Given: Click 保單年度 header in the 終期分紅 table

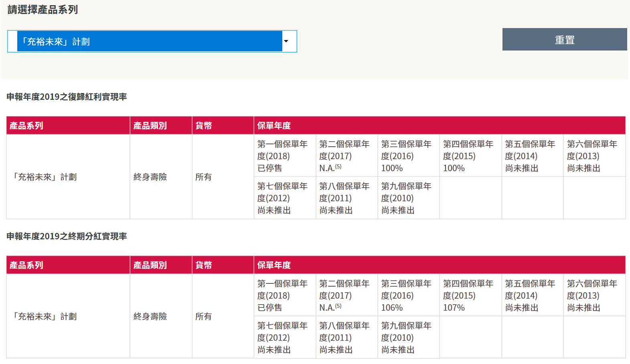Looking at the screenshot, I should [274, 265].
